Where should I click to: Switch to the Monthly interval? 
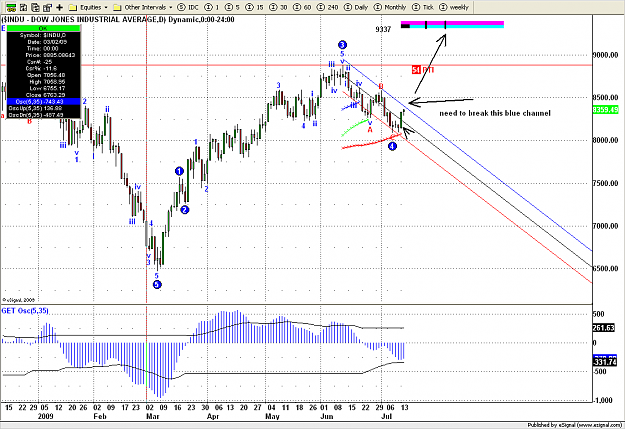[389, 7]
